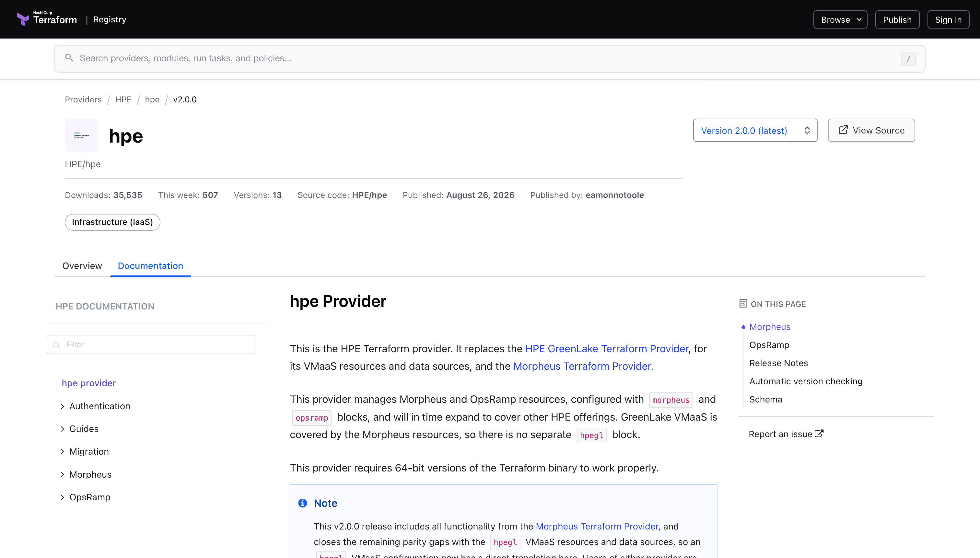Select the Documentation tab
This screenshot has height=558, width=980.
click(x=150, y=266)
